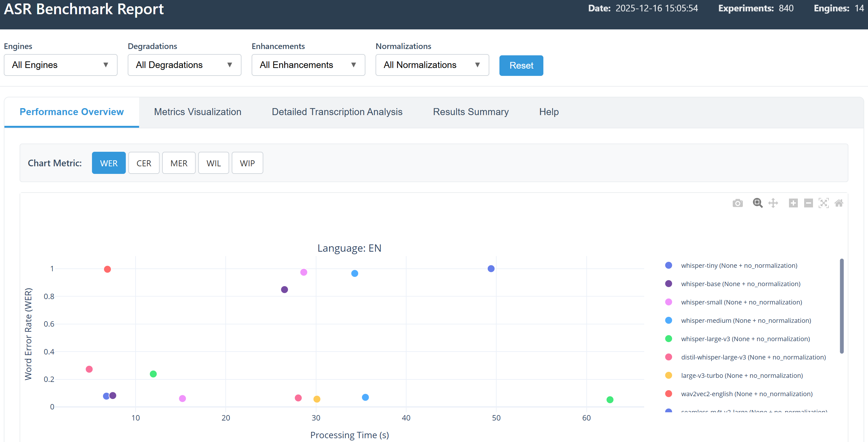Screen dimensions: 868x442
Task: Download plot as PNG camera icon
Action: tap(737, 203)
